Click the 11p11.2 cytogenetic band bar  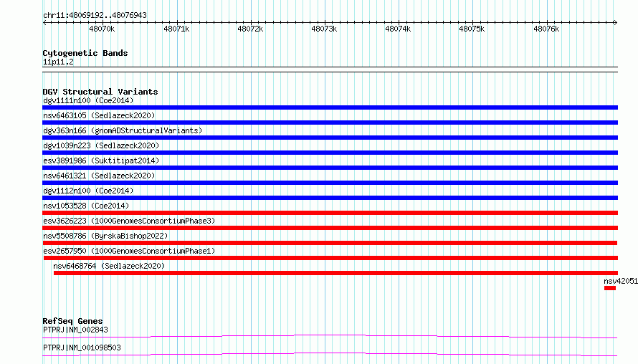(330, 70)
